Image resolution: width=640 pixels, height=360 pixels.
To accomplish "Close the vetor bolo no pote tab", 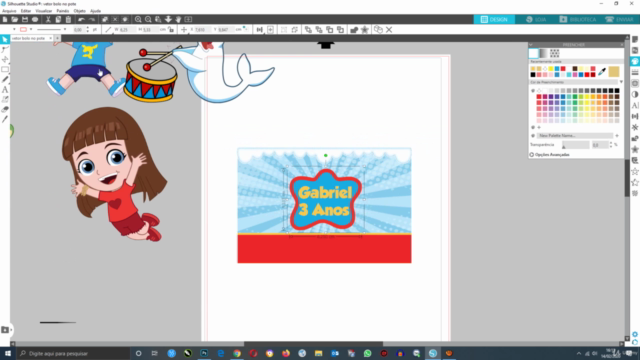I will (51, 38).
